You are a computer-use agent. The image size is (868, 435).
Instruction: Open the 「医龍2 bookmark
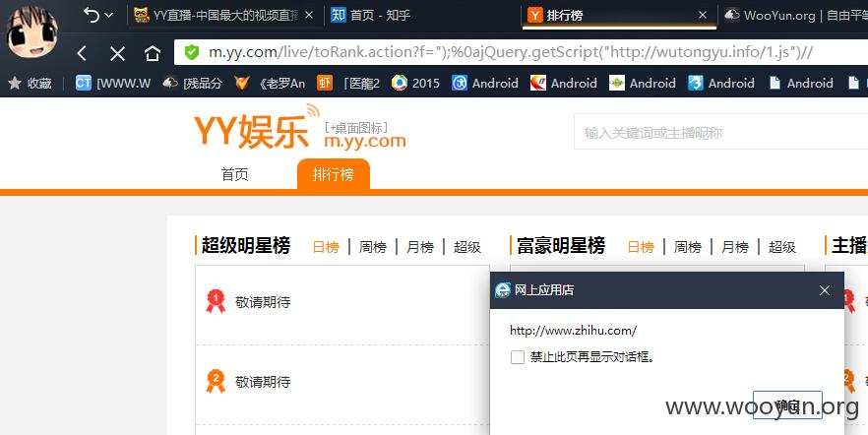[348, 83]
